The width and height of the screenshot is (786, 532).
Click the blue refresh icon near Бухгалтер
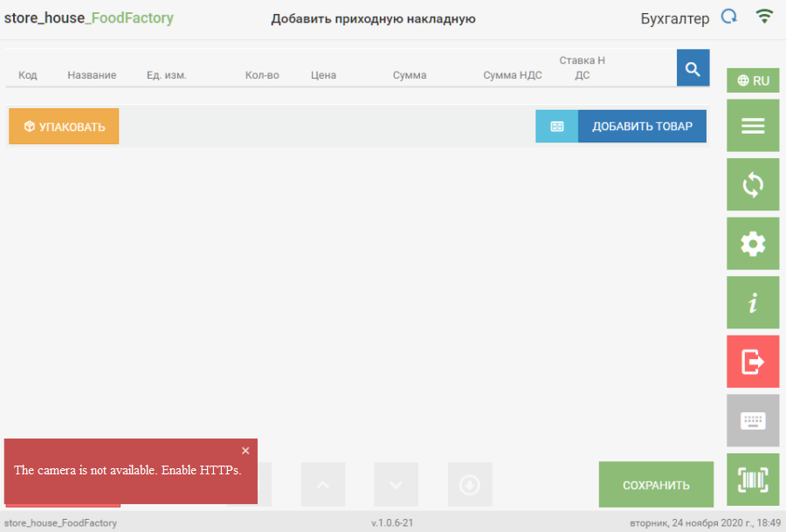[728, 17]
